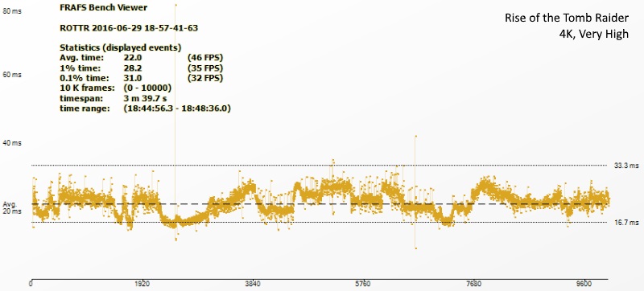Click the Avg. axis label
Viewport: 644px width, 291px height.
click(10, 203)
